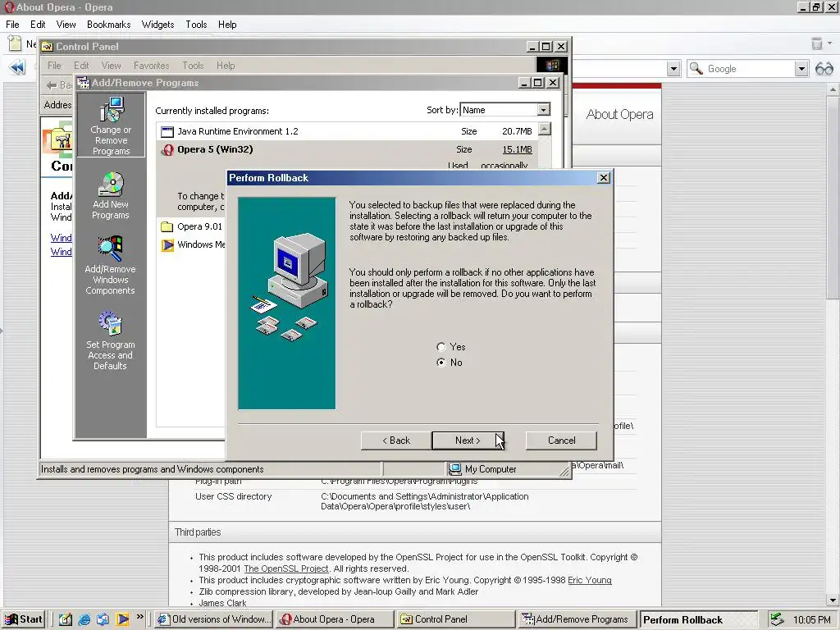The width and height of the screenshot is (840, 630).
Task: Open Change or Remove Programs sidebar icon
Action: point(111,126)
